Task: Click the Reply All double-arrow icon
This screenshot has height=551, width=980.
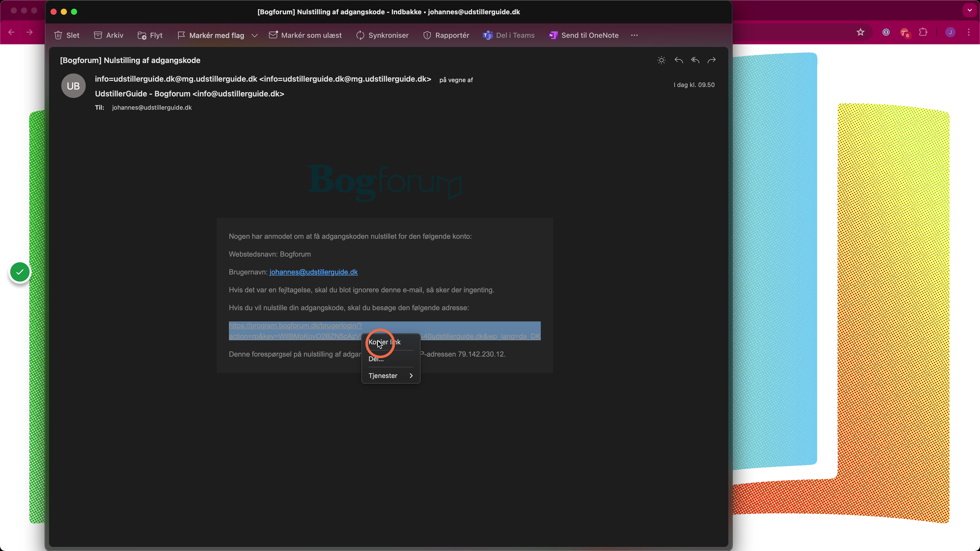Action: point(695,60)
